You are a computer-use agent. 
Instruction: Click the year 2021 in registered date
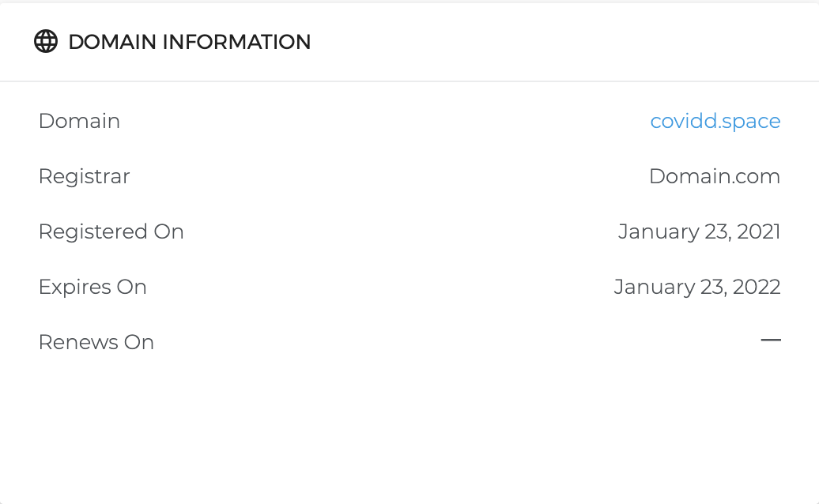(x=758, y=231)
